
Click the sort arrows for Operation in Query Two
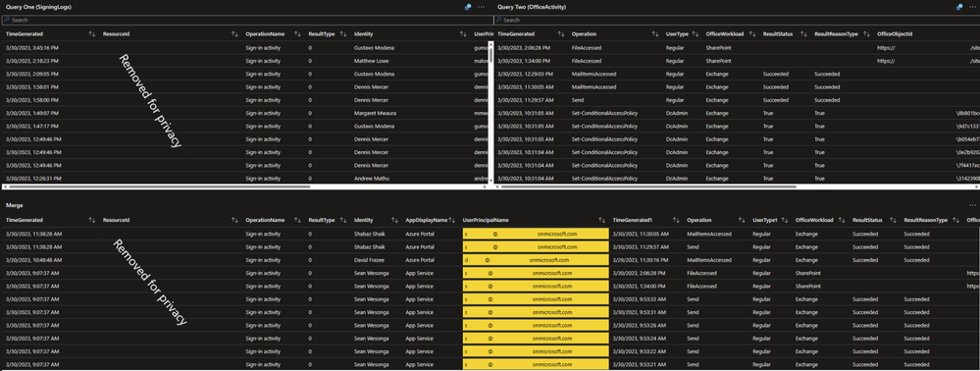tap(655, 33)
